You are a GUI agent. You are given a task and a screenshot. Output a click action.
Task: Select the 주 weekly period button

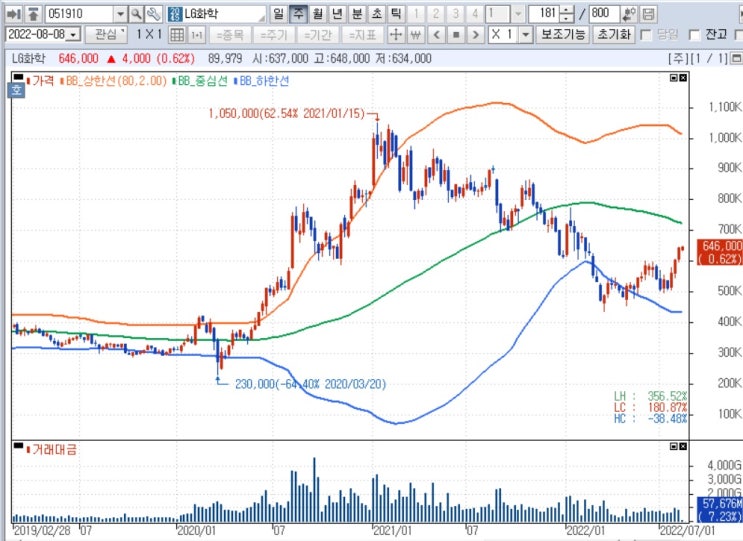click(x=299, y=14)
